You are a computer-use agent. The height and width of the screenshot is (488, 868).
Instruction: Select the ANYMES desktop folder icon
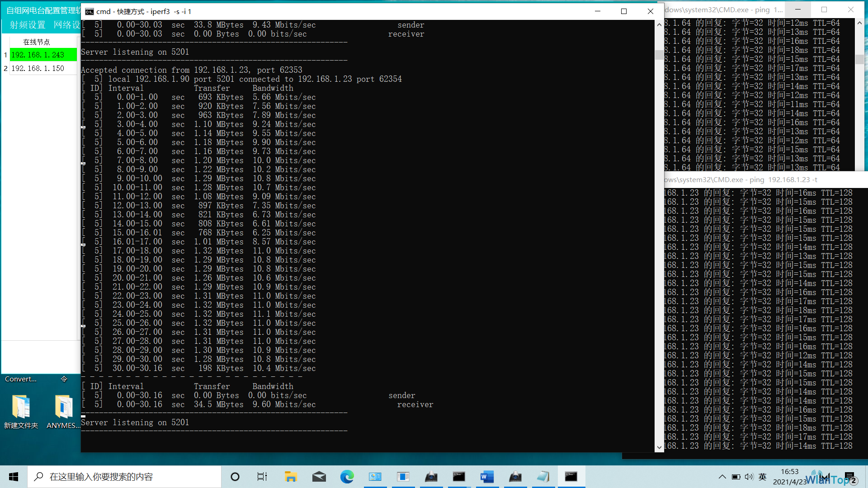coord(63,412)
